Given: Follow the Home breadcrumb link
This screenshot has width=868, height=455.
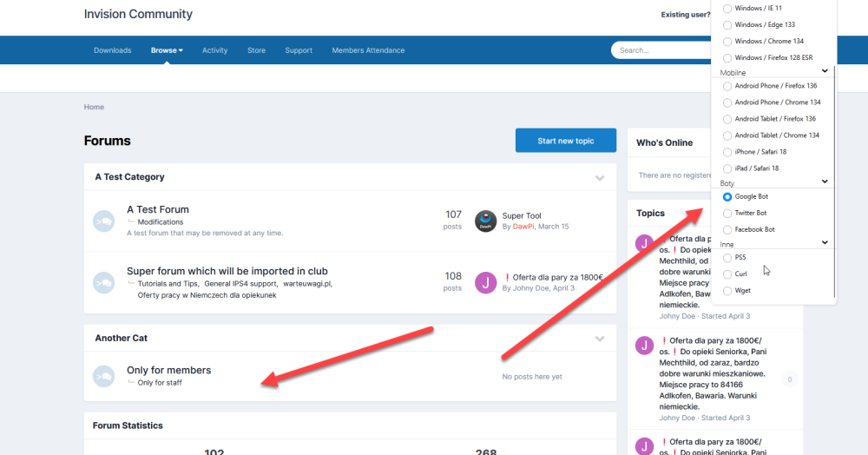Looking at the screenshot, I should [x=94, y=107].
